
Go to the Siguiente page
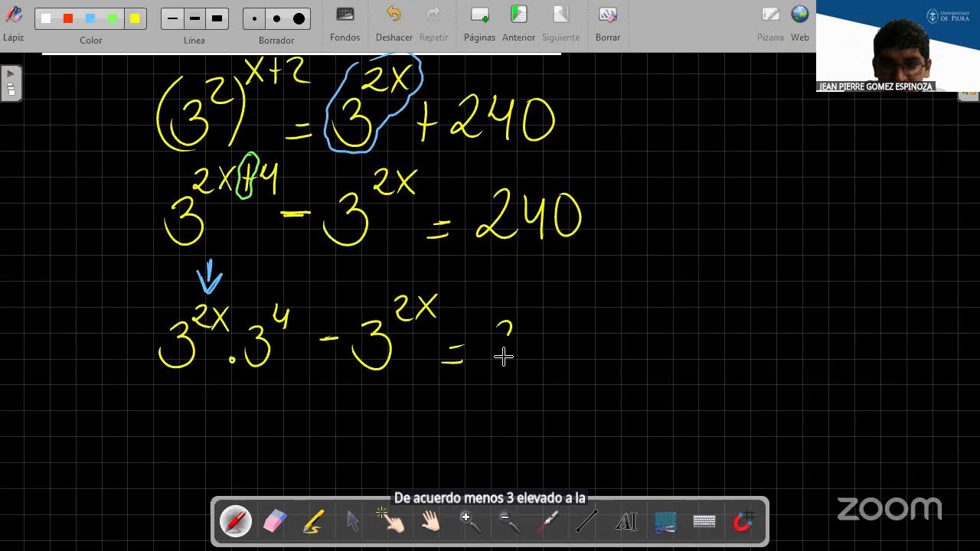point(560,23)
